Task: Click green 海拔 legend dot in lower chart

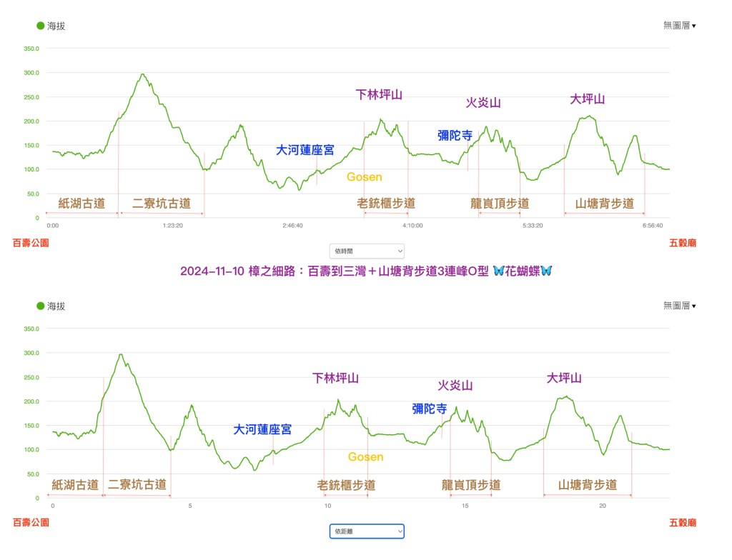Action: pos(40,306)
